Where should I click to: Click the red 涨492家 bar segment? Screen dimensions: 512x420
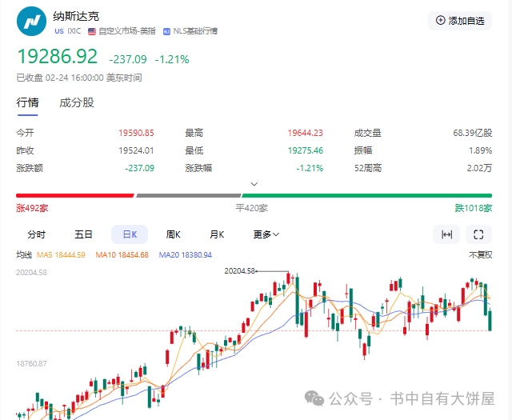click(75, 196)
